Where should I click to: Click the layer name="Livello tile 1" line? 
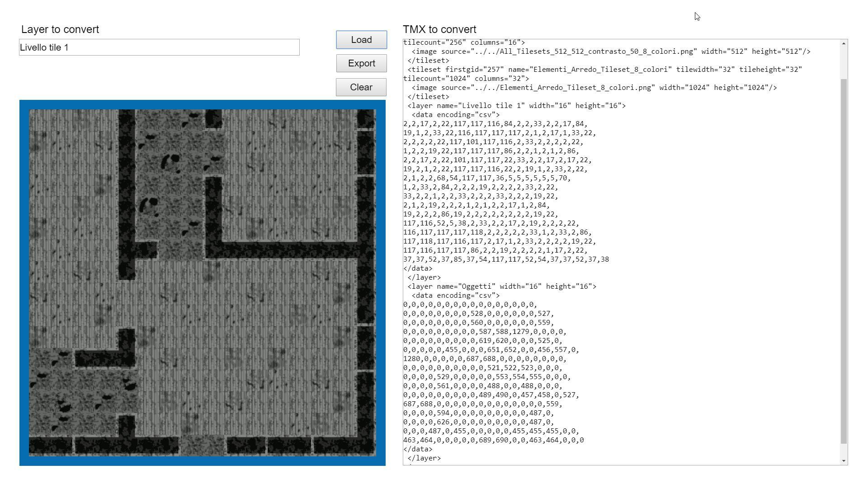click(516, 106)
